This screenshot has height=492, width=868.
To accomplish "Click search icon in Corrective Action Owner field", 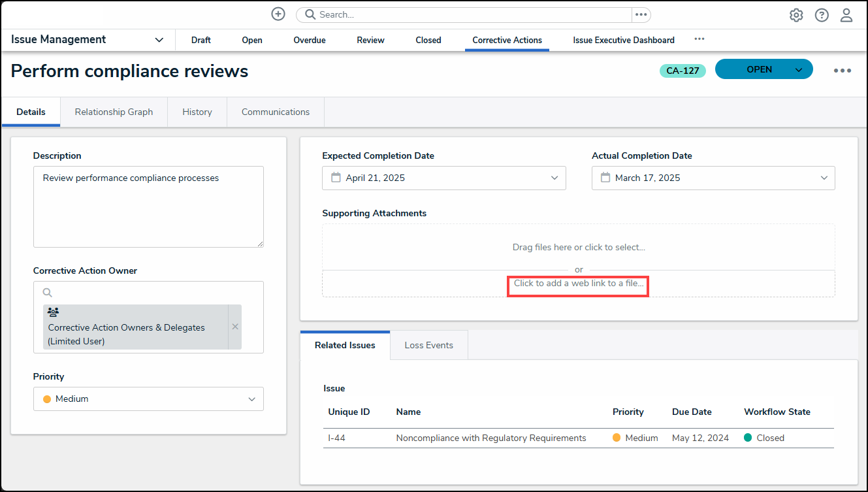I will [x=48, y=293].
